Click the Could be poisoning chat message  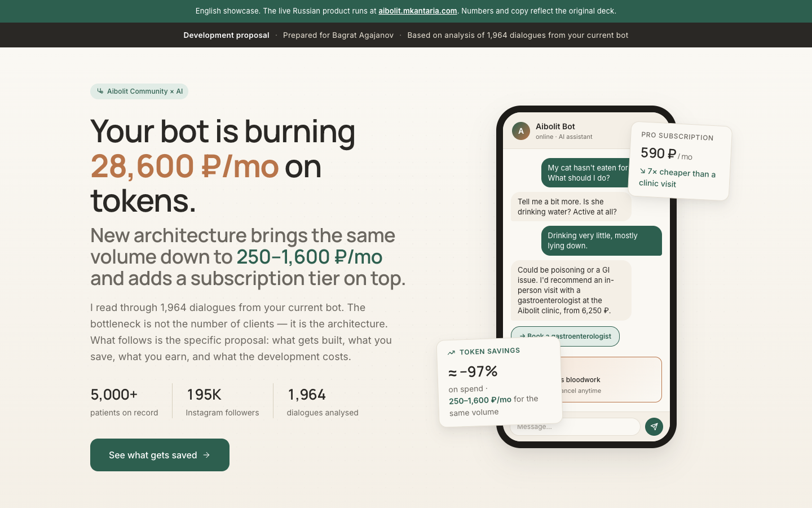pyautogui.click(x=571, y=290)
